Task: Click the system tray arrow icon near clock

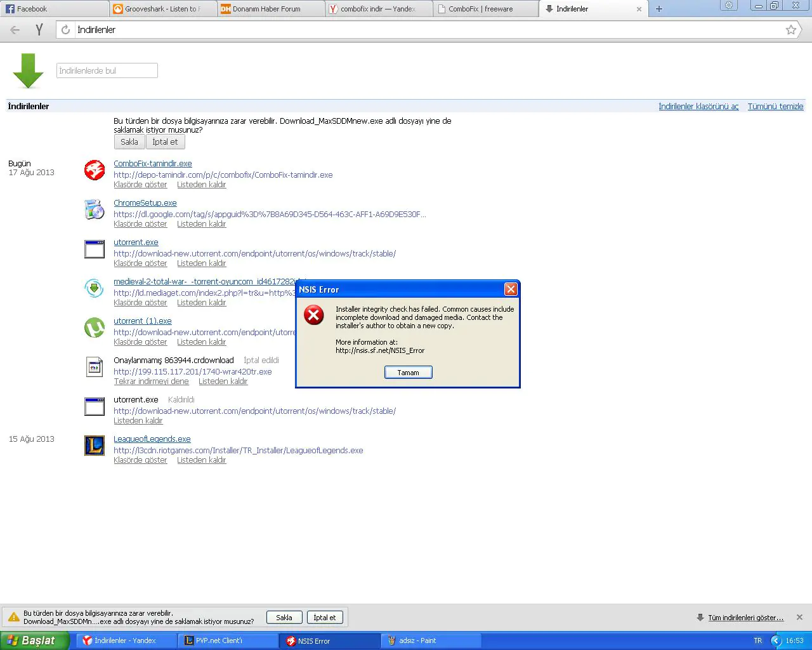Action: coord(776,640)
